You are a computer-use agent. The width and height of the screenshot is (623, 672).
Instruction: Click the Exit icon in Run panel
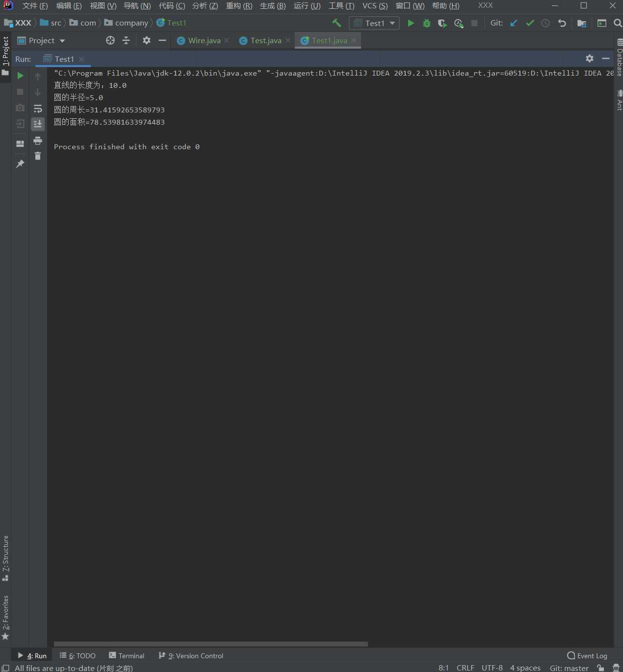click(20, 124)
